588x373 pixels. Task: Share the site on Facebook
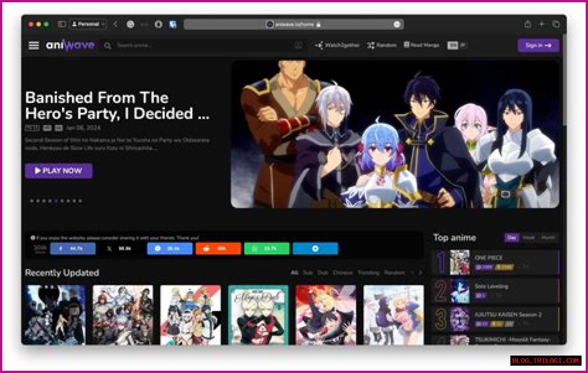tap(73, 249)
